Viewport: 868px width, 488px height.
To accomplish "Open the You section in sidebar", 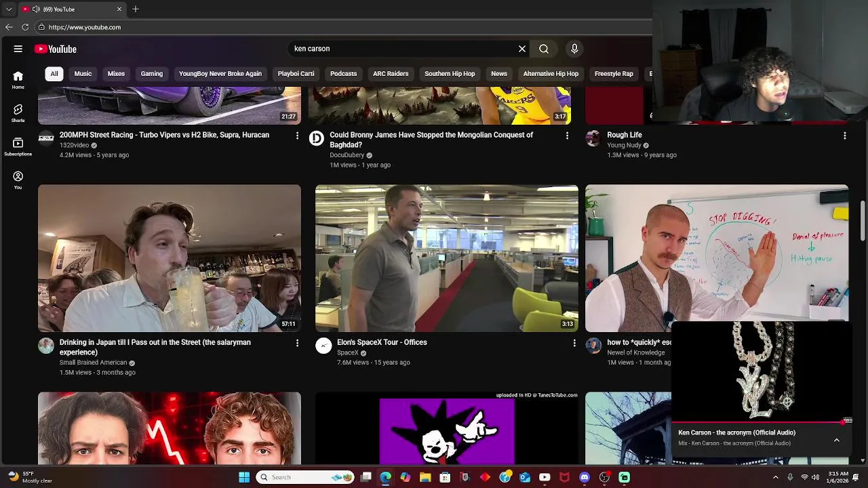I will pyautogui.click(x=18, y=180).
